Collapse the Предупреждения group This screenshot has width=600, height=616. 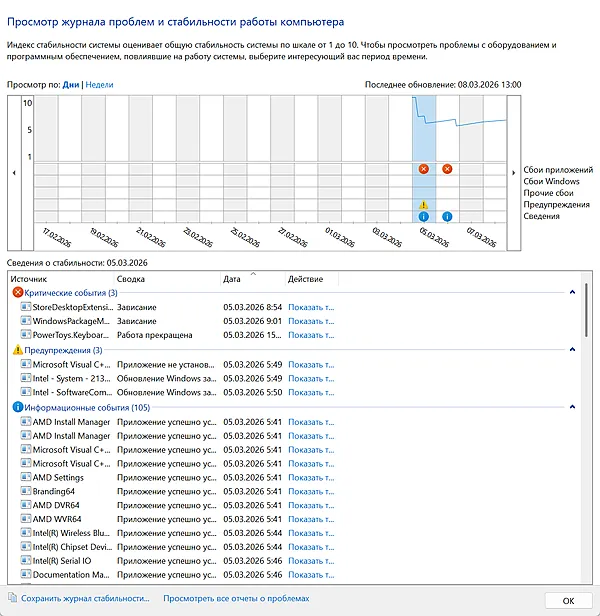click(x=572, y=350)
